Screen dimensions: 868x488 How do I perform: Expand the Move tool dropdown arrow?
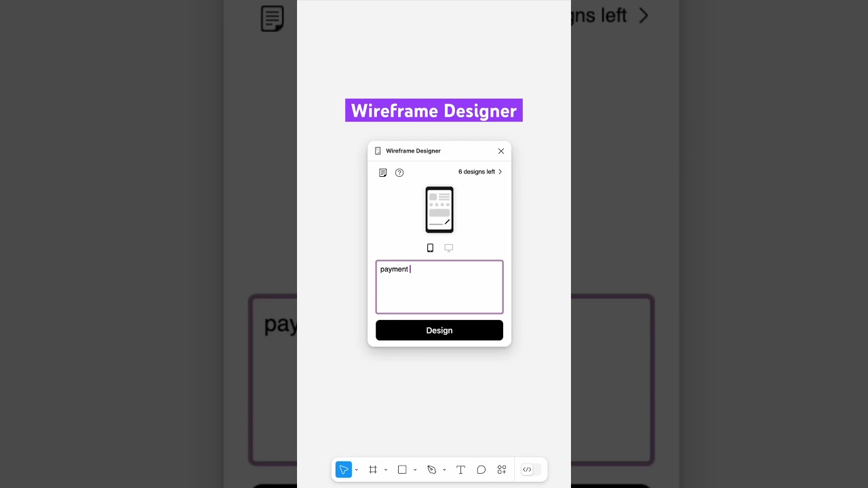(x=357, y=470)
